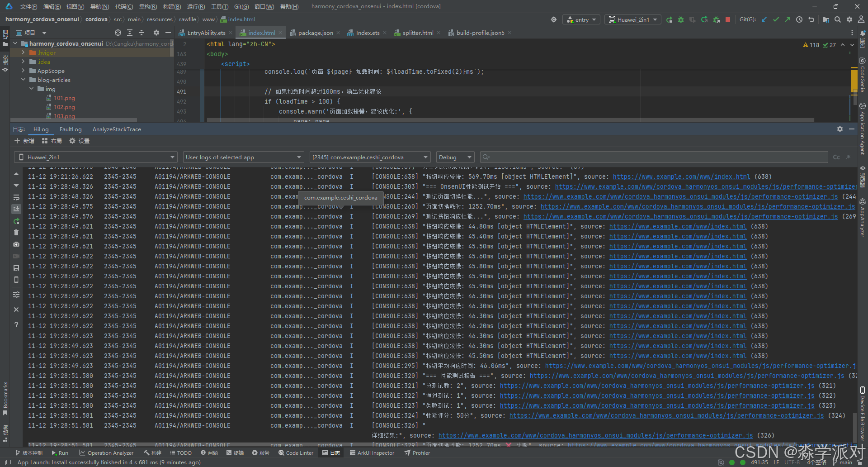Locate code target icon beside the entry dropdown

(x=554, y=19)
